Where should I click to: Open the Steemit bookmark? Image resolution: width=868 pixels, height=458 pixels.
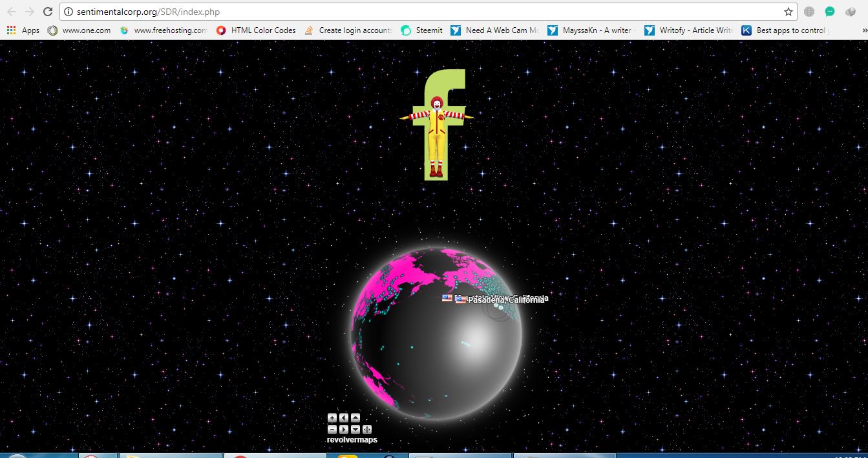pyautogui.click(x=422, y=30)
